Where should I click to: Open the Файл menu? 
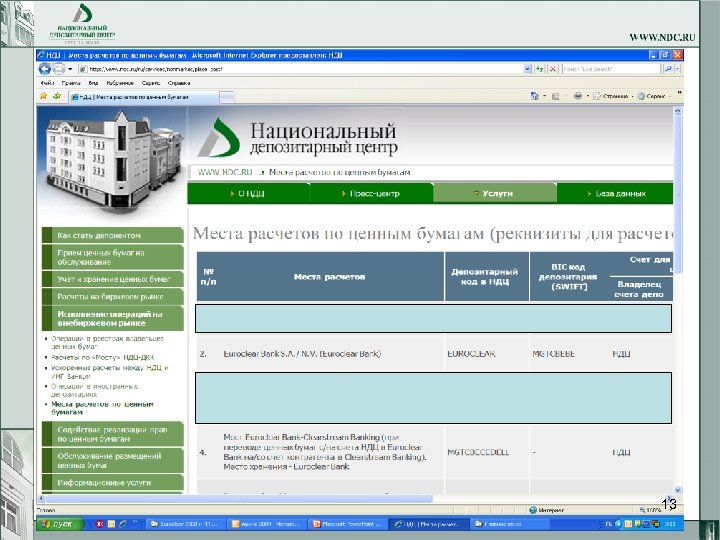pos(47,83)
